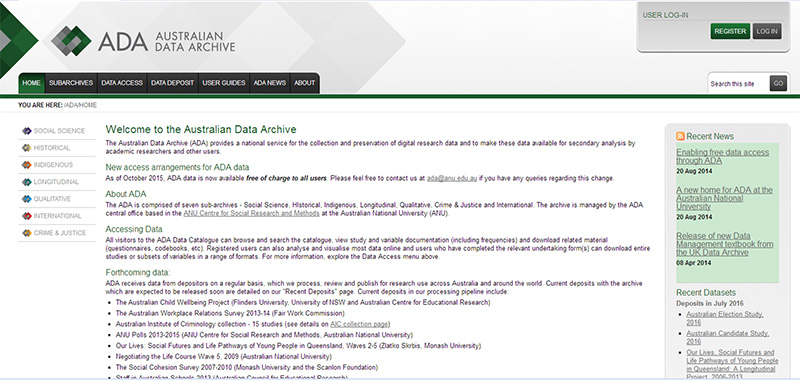Open the Crime & Justice sub-archive link
The image size is (800, 380).
pyautogui.click(x=60, y=233)
